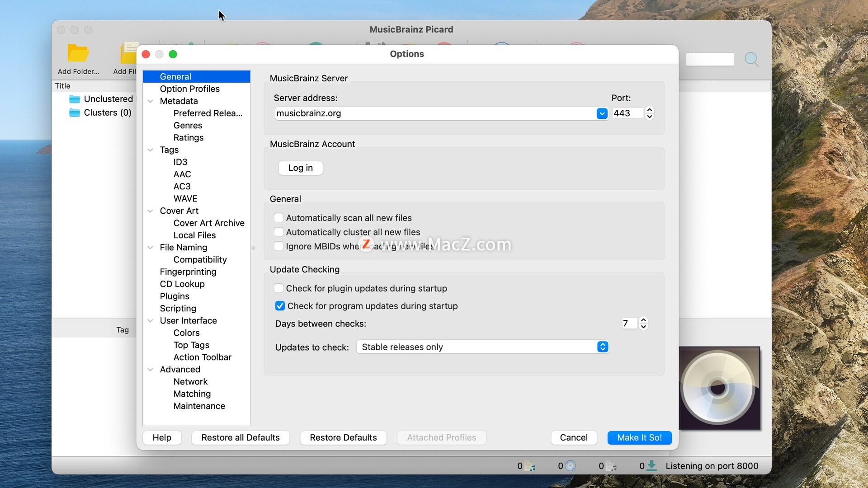Open the Genres options page
The image size is (868, 488).
coord(188,126)
